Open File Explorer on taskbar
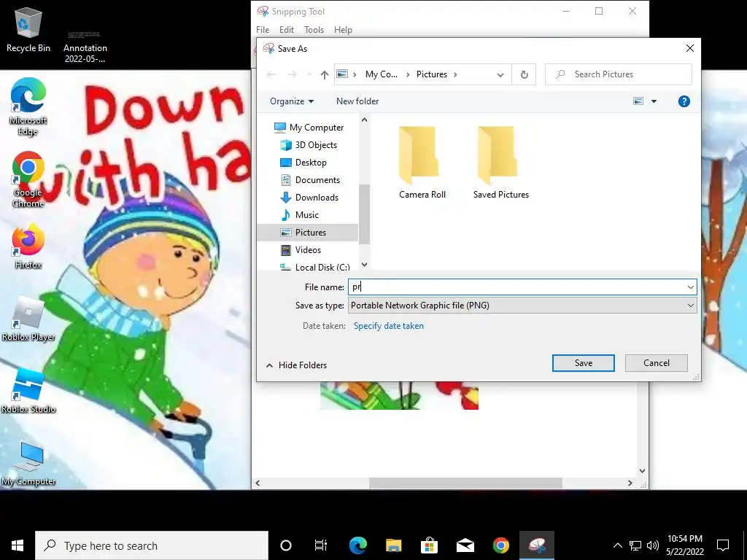Viewport: 747px width, 560px height. (393, 545)
